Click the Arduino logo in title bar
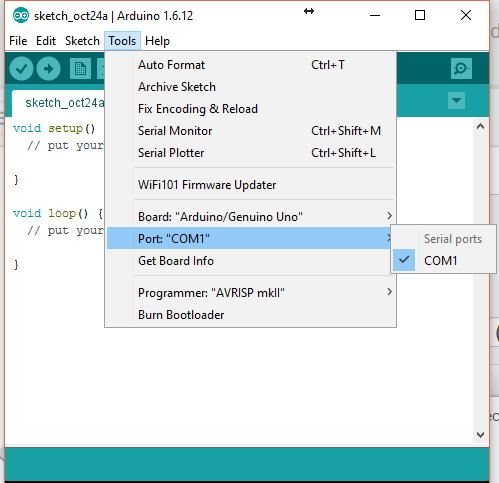This screenshot has width=499, height=483. pyautogui.click(x=21, y=15)
